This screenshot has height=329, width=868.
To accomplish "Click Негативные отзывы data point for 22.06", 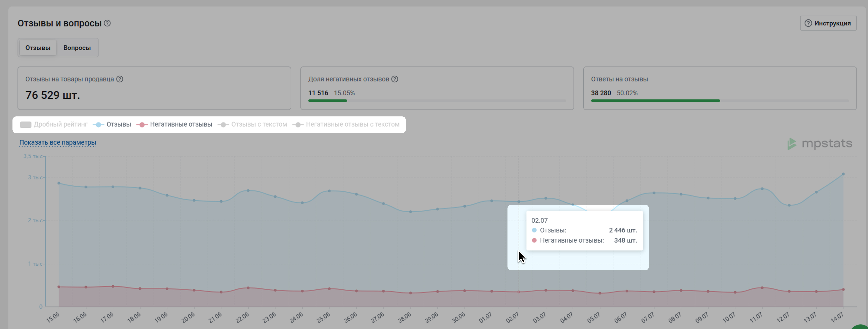I will tap(248, 288).
